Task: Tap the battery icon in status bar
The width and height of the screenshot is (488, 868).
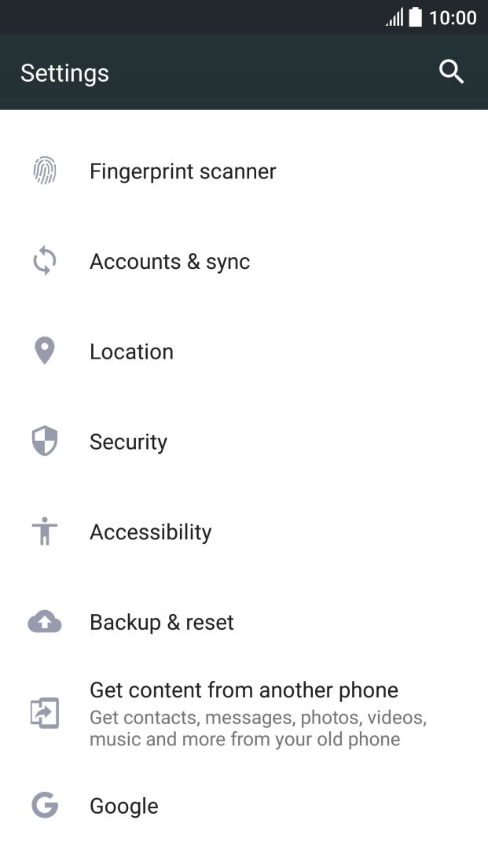Action: click(415, 17)
